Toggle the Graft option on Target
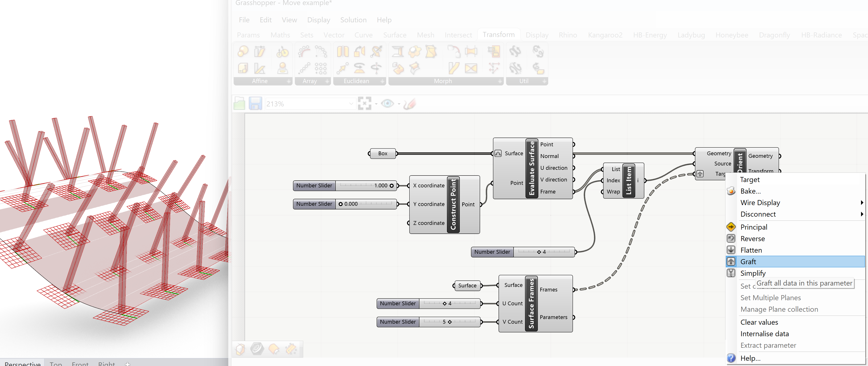 click(748, 262)
